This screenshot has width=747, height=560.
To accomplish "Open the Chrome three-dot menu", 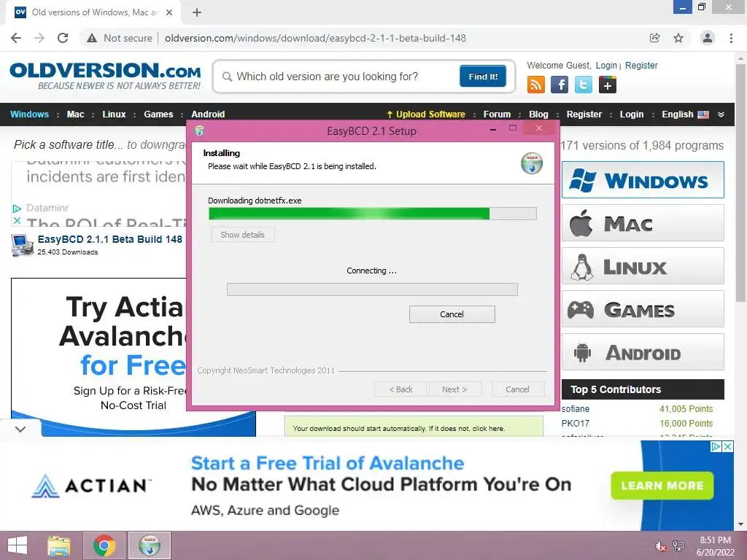I will pyautogui.click(x=731, y=38).
